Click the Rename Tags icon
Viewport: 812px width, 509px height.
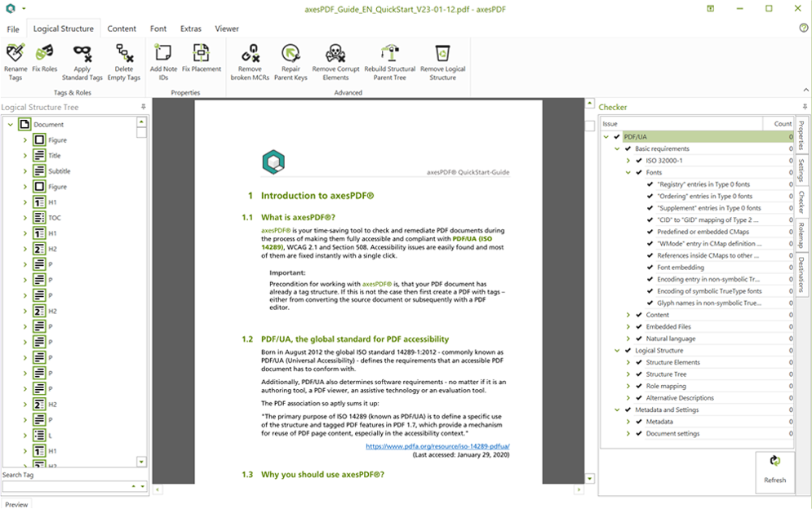[x=15, y=54]
